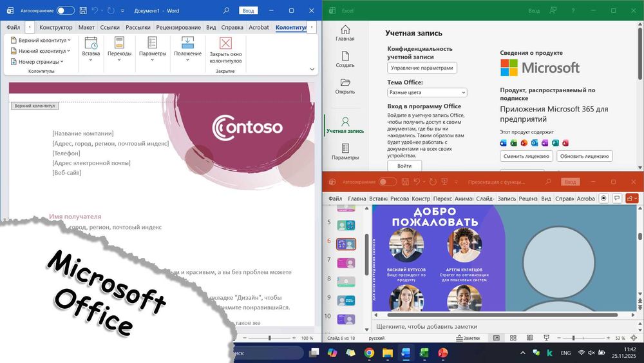Screen dimensions: 644x363
Task: Click the Undo arrow in PowerPoint's title bar
Action: (x=417, y=182)
